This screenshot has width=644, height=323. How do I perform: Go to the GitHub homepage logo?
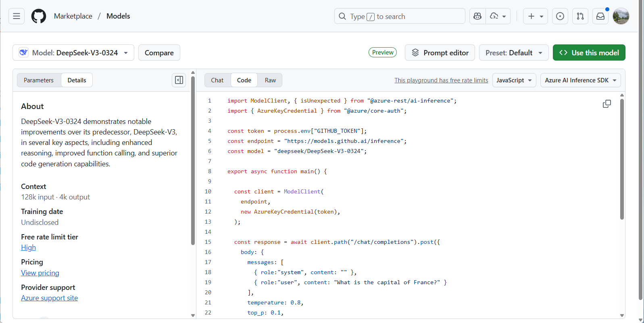[39, 16]
